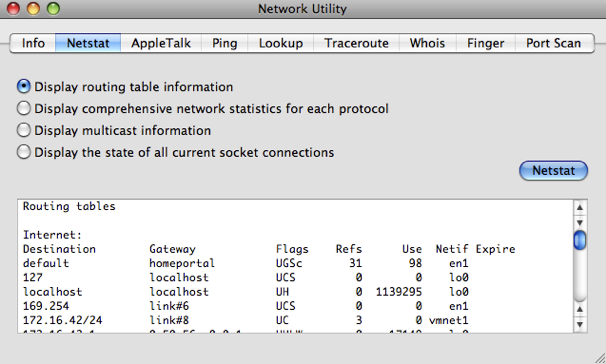Open the Port Scan tab
Screen dimensions: 606x364
(x=554, y=43)
